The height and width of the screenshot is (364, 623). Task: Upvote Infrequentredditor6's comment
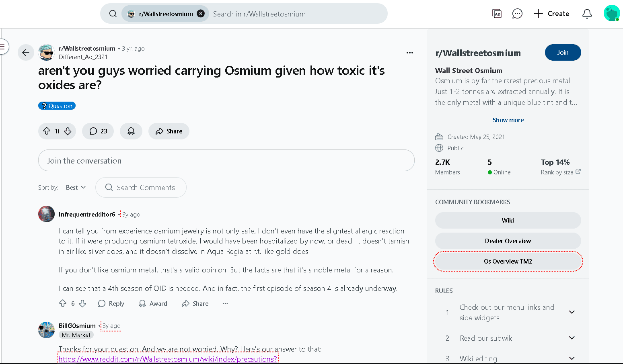[x=63, y=303]
